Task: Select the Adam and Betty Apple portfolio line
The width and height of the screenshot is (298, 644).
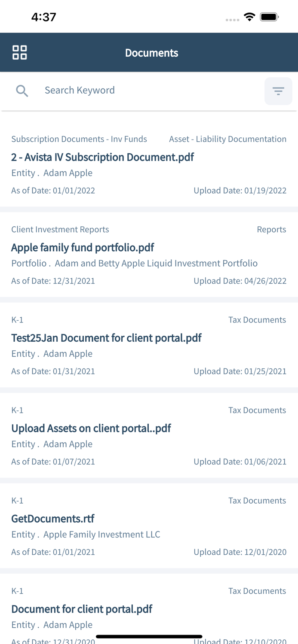Action: click(135, 263)
